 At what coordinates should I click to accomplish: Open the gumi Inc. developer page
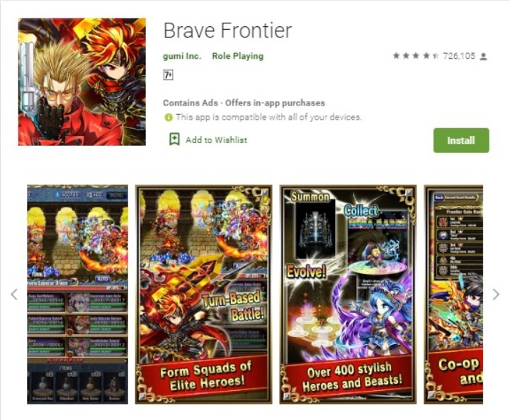182,56
